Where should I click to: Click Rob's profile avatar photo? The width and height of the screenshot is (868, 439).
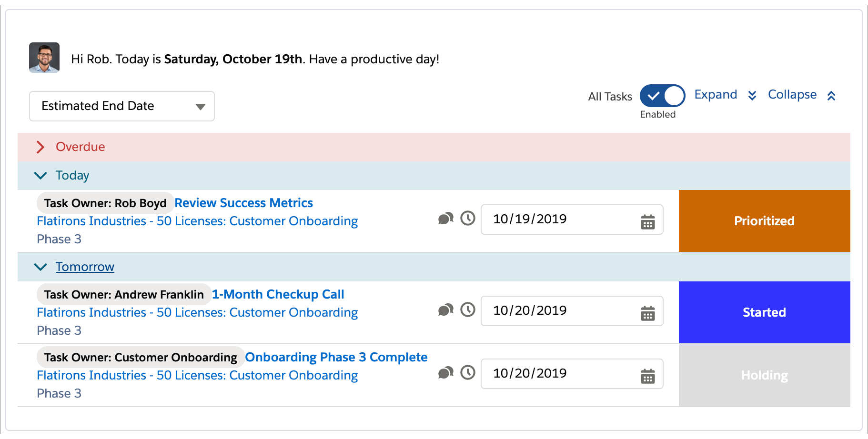tap(44, 59)
